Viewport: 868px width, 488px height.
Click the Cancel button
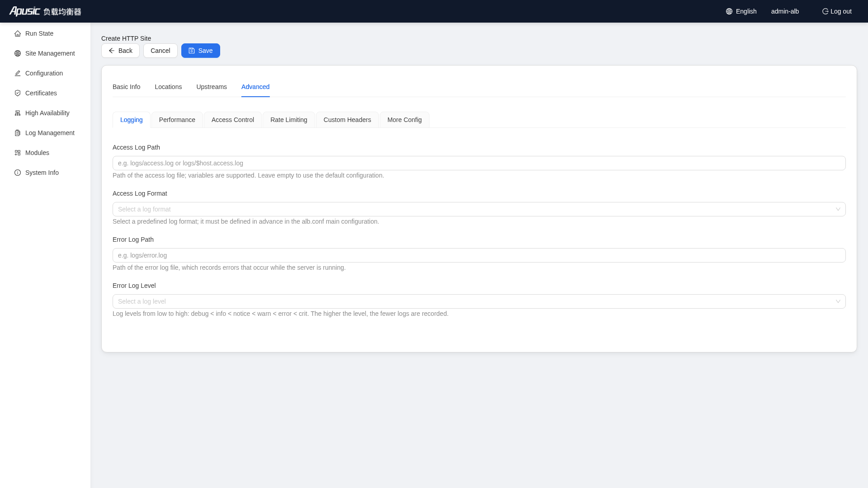click(160, 51)
